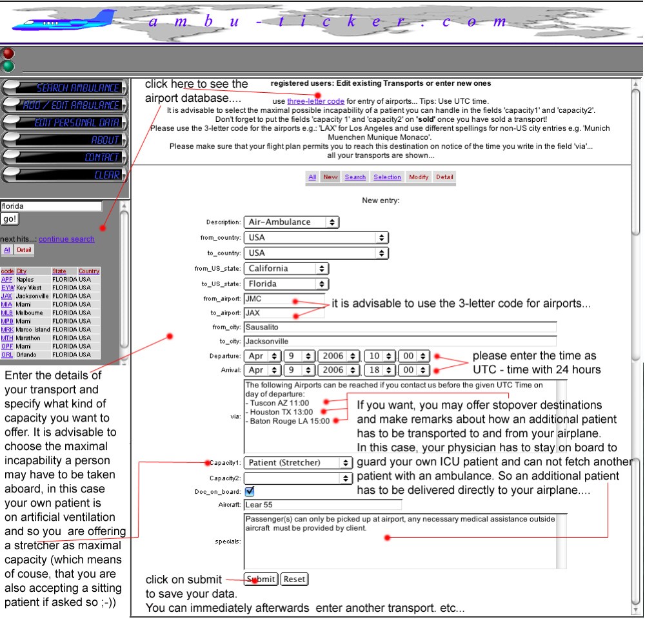Open the Contact page
Viewport: 645px width, 644px height.
[64, 157]
